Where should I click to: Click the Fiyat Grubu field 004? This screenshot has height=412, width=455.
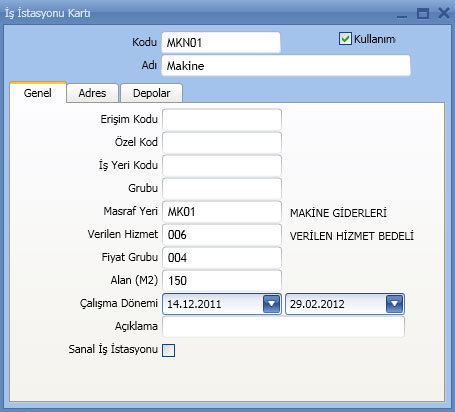(222, 258)
